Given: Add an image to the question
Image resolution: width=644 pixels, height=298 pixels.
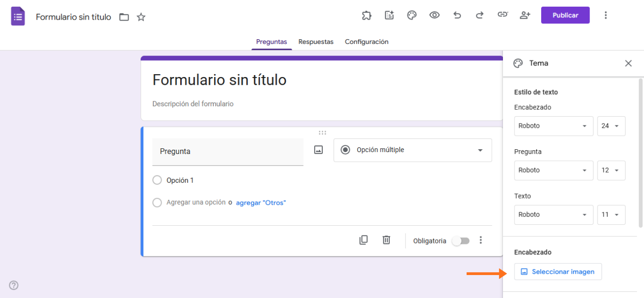Looking at the screenshot, I should (x=317, y=150).
